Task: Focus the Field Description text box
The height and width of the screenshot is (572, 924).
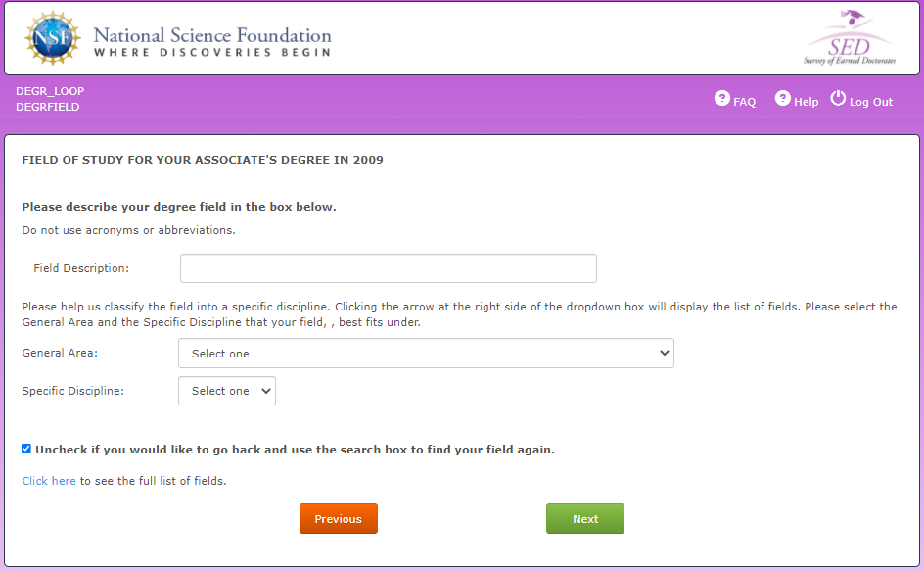Action: [388, 268]
